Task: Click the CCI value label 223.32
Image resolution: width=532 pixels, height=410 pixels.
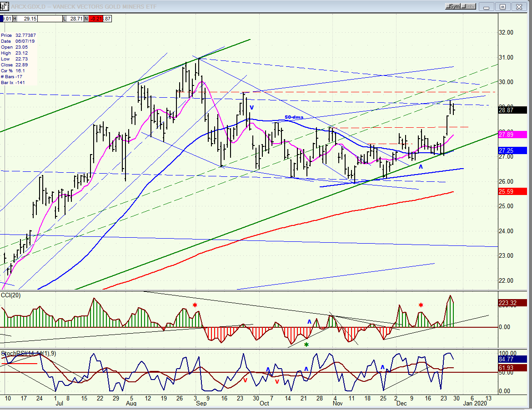Action: tap(512, 303)
